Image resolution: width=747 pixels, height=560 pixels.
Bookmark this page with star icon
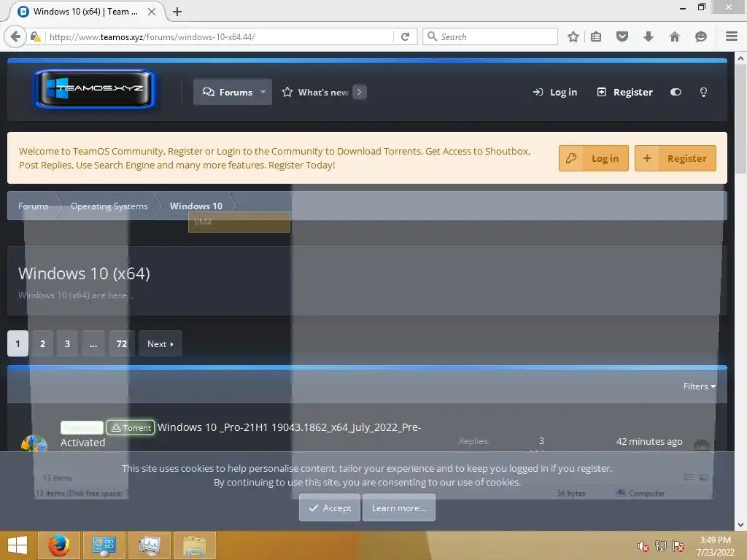click(573, 36)
